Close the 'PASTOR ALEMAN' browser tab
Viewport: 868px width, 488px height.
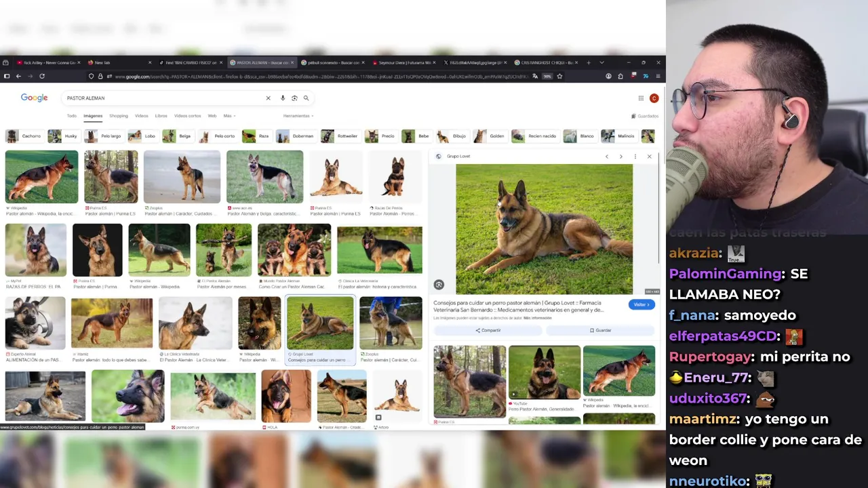pos(292,62)
